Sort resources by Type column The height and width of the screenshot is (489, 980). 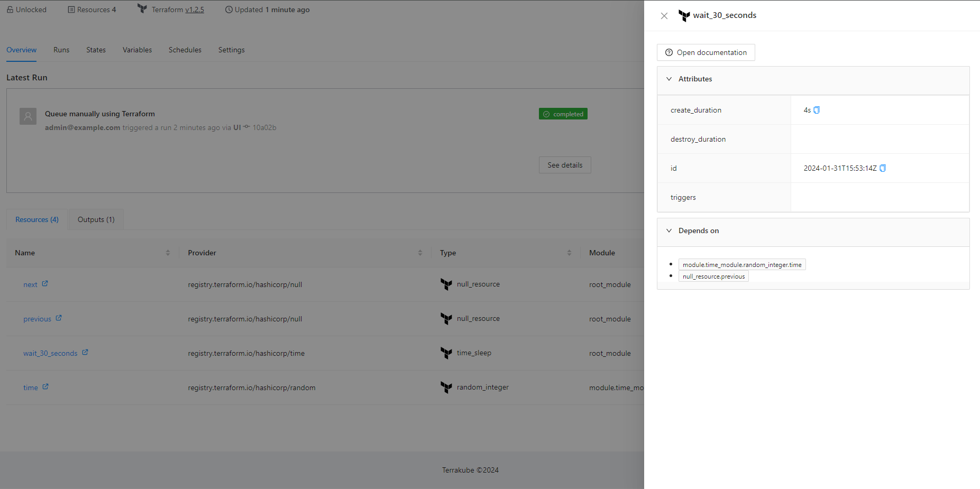tap(569, 253)
